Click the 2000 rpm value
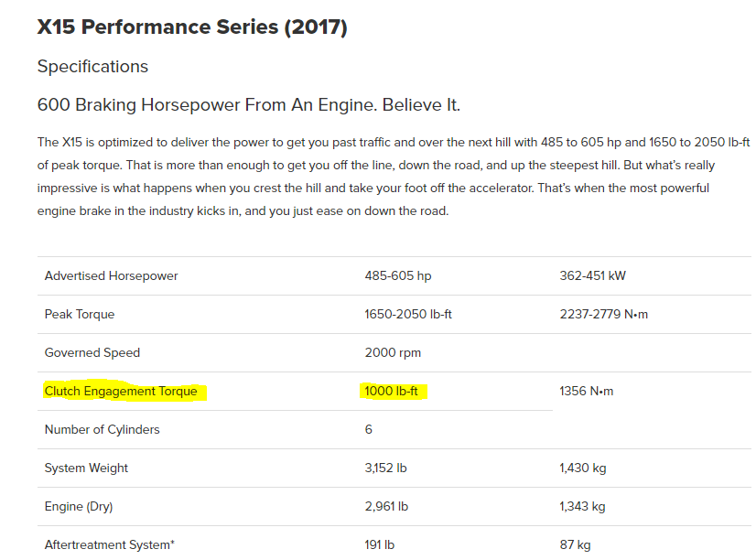The height and width of the screenshot is (560, 756). [393, 353]
